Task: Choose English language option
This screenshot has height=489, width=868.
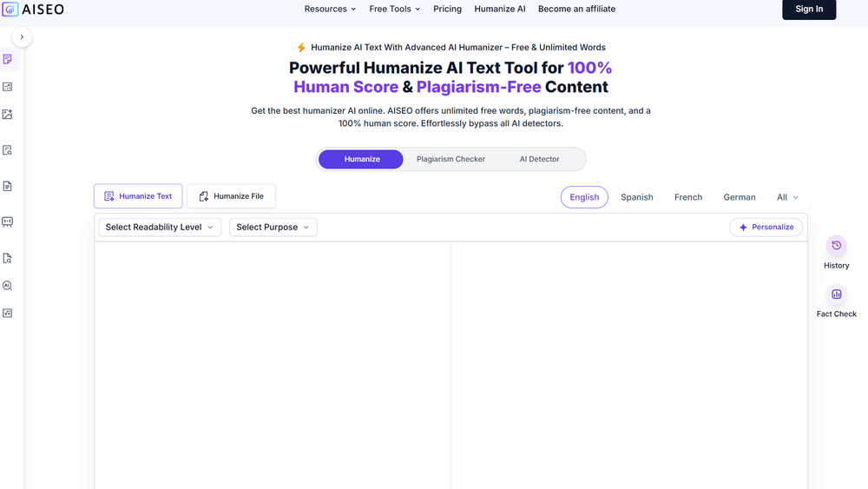Action: pos(584,197)
